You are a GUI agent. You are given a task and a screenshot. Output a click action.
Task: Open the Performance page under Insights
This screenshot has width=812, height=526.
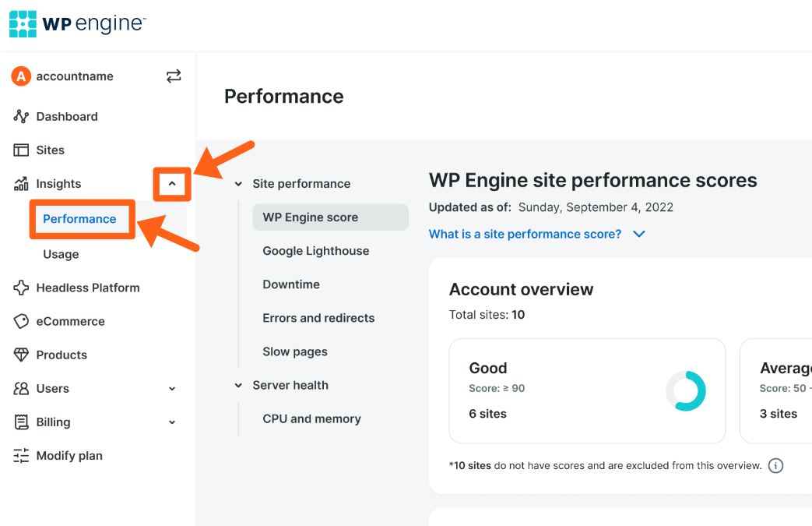79,219
